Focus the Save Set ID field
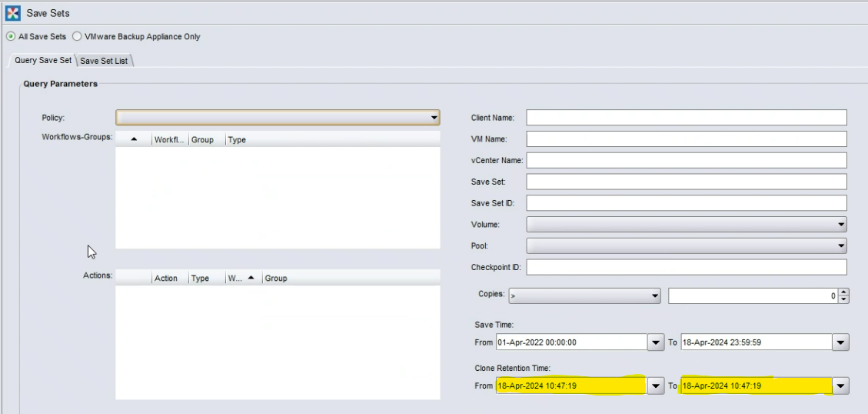The width and height of the screenshot is (868, 414). [686, 203]
